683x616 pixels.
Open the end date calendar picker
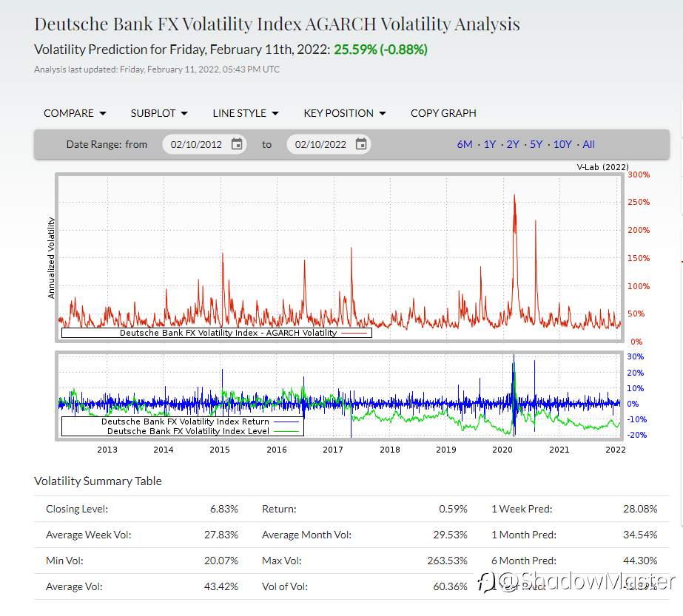click(x=361, y=144)
